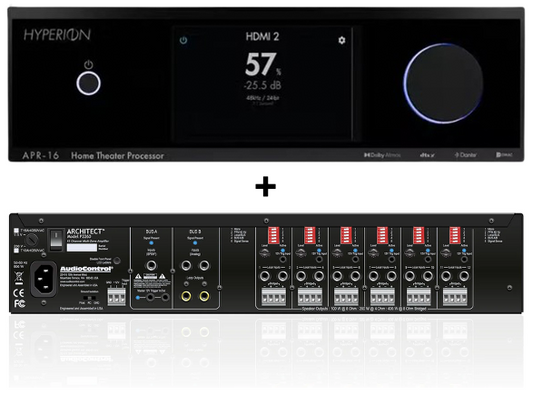Screen dimensions: 533x414
Task: Click the AudioControl logo
Action: tap(86, 269)
